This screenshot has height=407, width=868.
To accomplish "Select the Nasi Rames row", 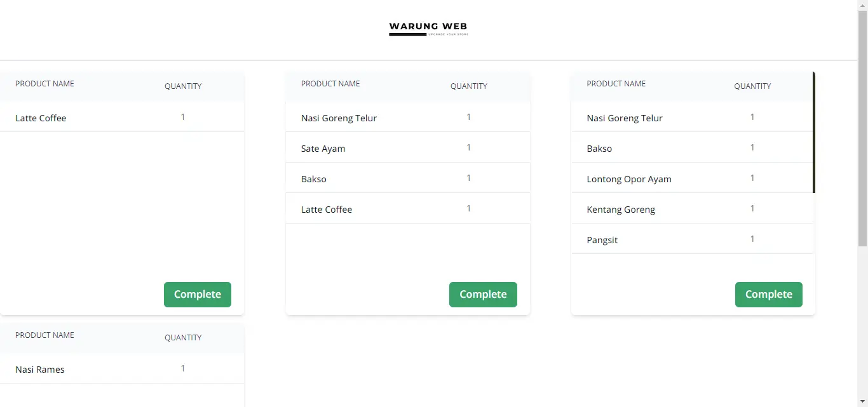I will tap(122, 368).
